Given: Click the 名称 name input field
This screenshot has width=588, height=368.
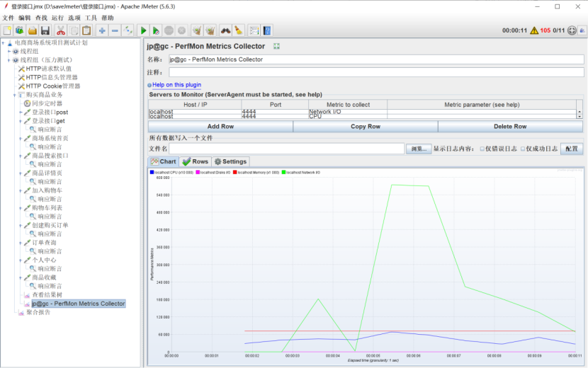Looking at the screenshot, I should pyautogui.click(x=376, y=59).
